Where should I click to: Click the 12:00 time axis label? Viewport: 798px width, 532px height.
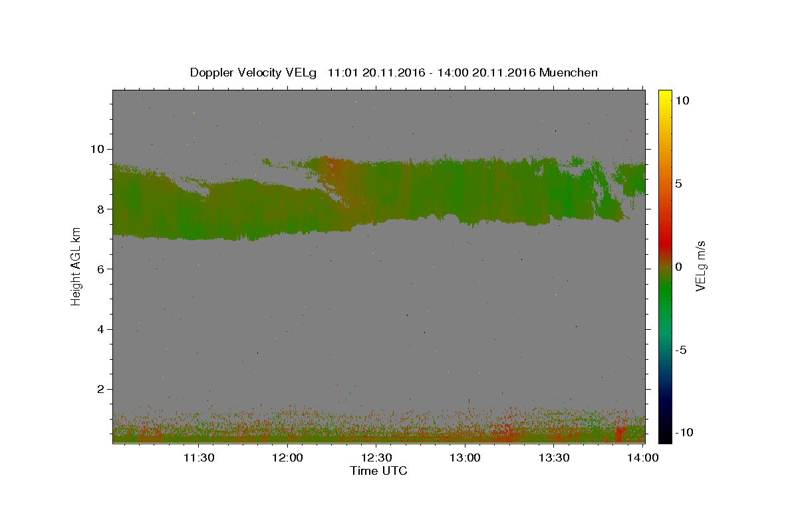coord(287,458)
